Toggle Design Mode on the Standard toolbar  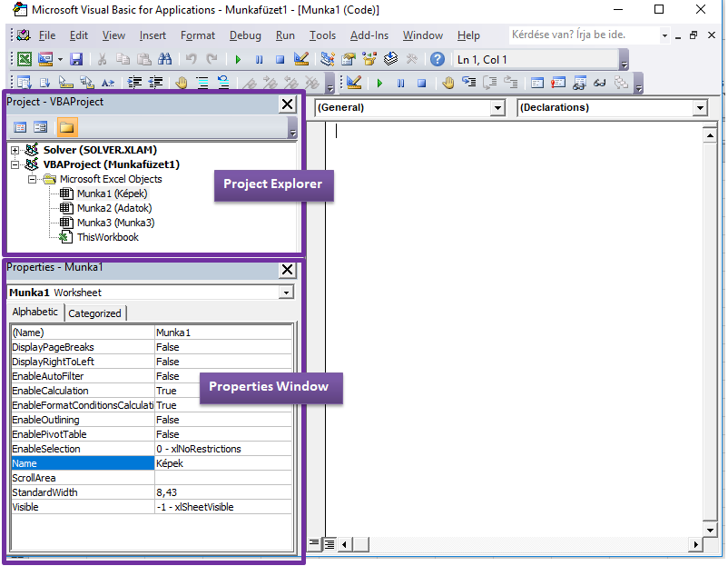point(301,59)
